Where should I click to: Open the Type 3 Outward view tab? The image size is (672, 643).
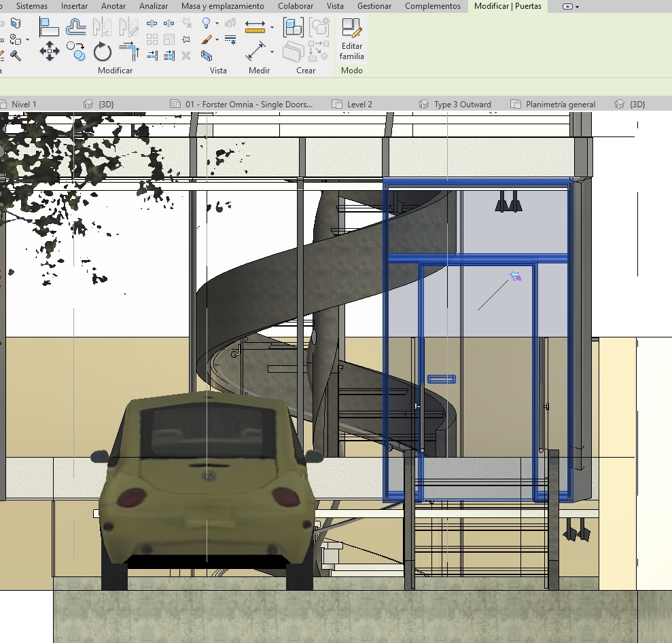coord(462,105)
